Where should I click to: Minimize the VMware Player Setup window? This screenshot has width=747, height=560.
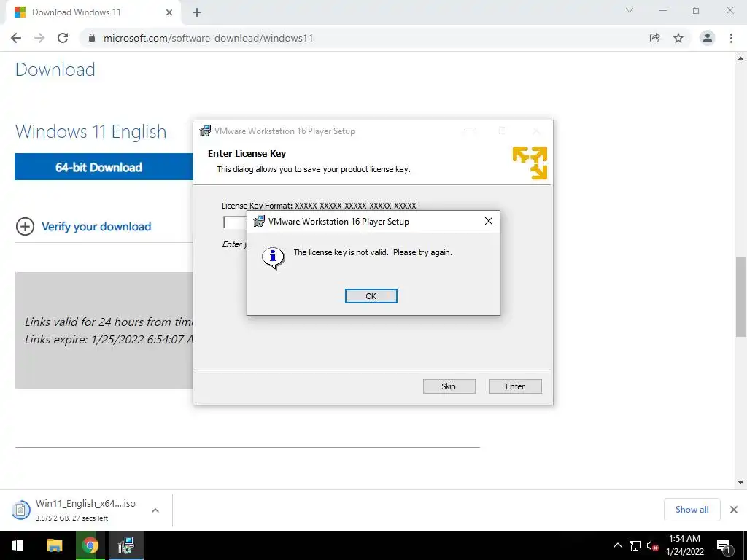(469, 131)
